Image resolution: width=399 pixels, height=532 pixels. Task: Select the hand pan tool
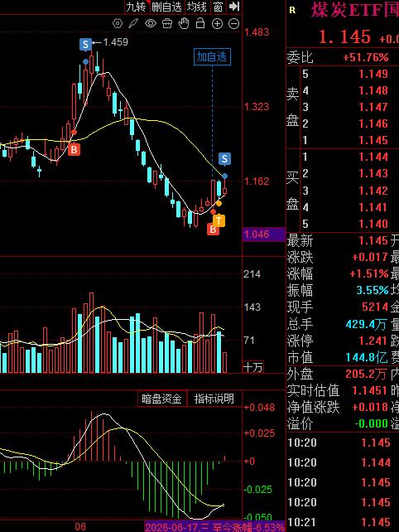point(184,23)
